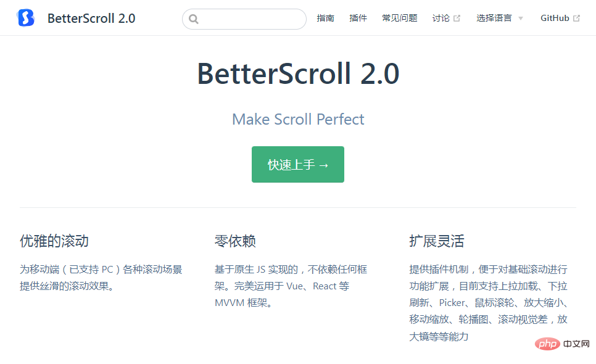Open the 选择语言 language dropdown

pos(494,19)
